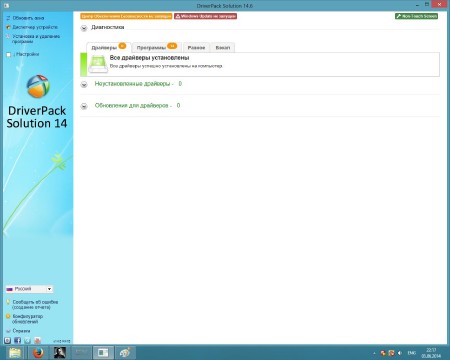This screenshot has width=450, height=360.
Task: Click the Справка help icon
Action: coord(8,331)
